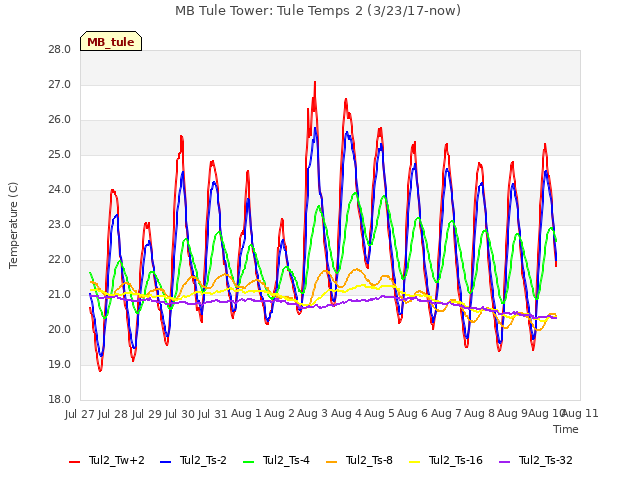Click the orange Tul2_Ts-8 legend swatch
The image size is (640, 480).
pos(331,462)
